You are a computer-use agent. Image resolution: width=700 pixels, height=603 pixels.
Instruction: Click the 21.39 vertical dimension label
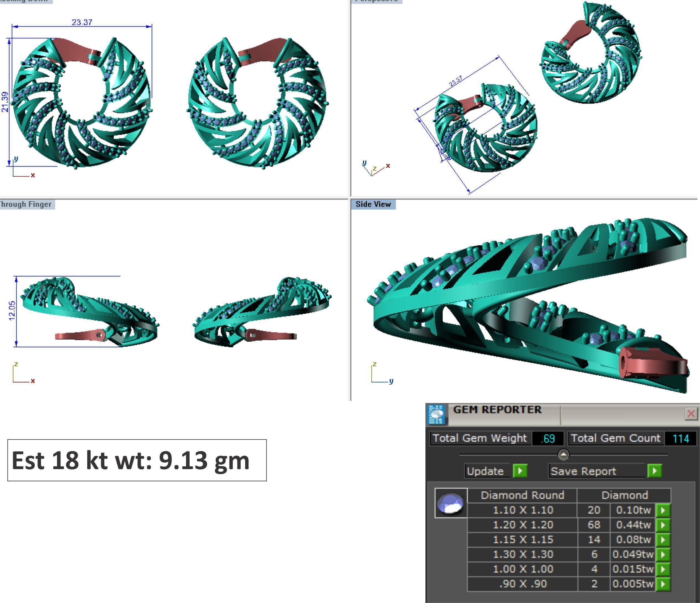(5, 102)
